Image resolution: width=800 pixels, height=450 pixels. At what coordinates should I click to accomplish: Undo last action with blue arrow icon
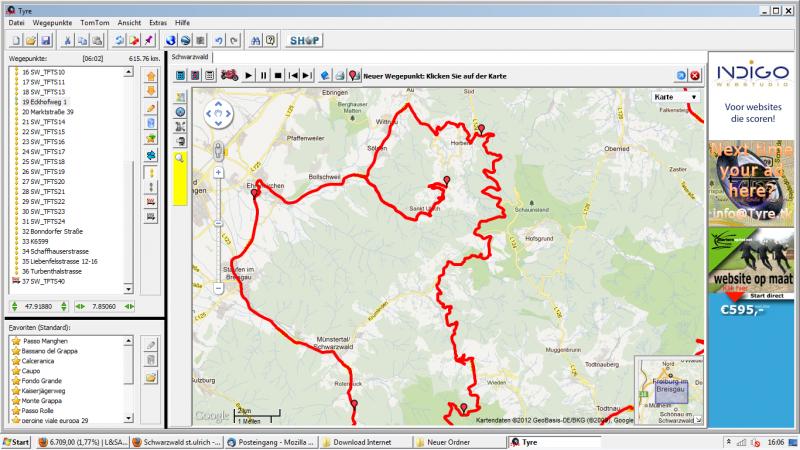[x=219, y=40]
